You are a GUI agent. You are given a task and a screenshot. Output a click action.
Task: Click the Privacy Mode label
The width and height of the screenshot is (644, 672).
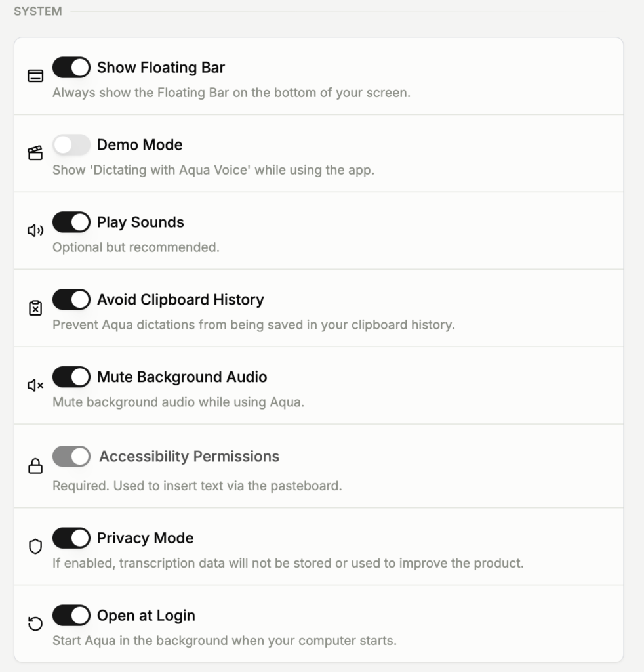tap(145, 538)
